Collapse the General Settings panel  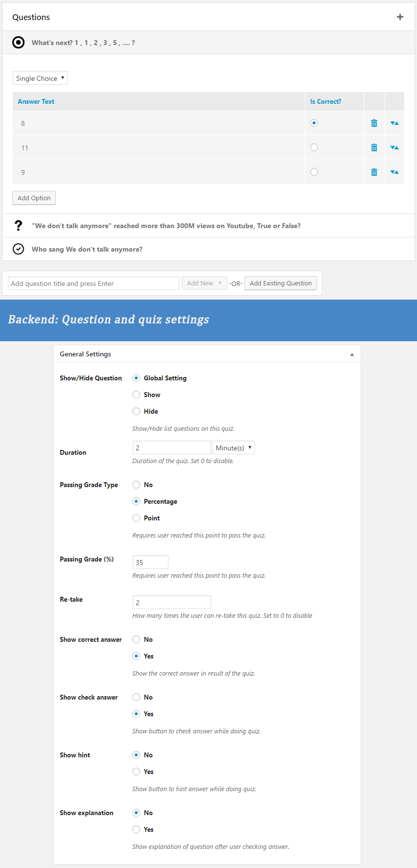pyautogui.click(x=352, y=354)
